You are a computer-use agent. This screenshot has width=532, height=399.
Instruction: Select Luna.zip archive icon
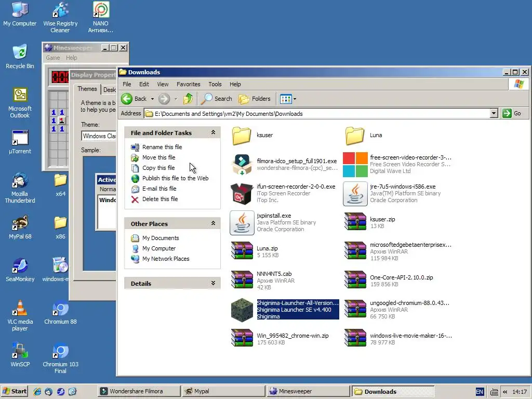pyautogui.click(x=242, y=251)
